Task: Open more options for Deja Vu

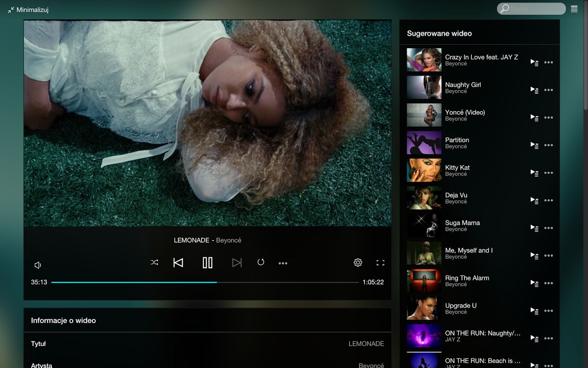Action: (x=549, y=200)
